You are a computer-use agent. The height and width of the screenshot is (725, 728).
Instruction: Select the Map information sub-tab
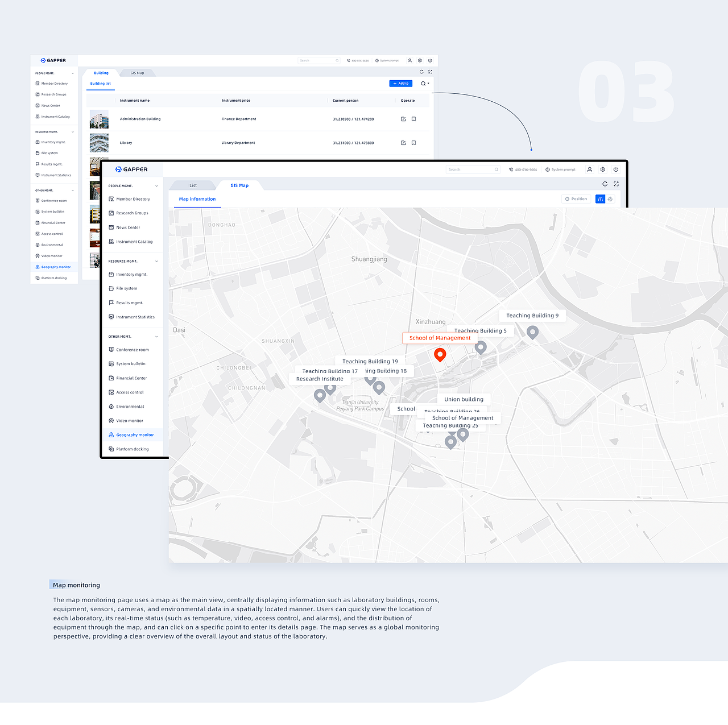pyautogui.click(x=197, y=199)
